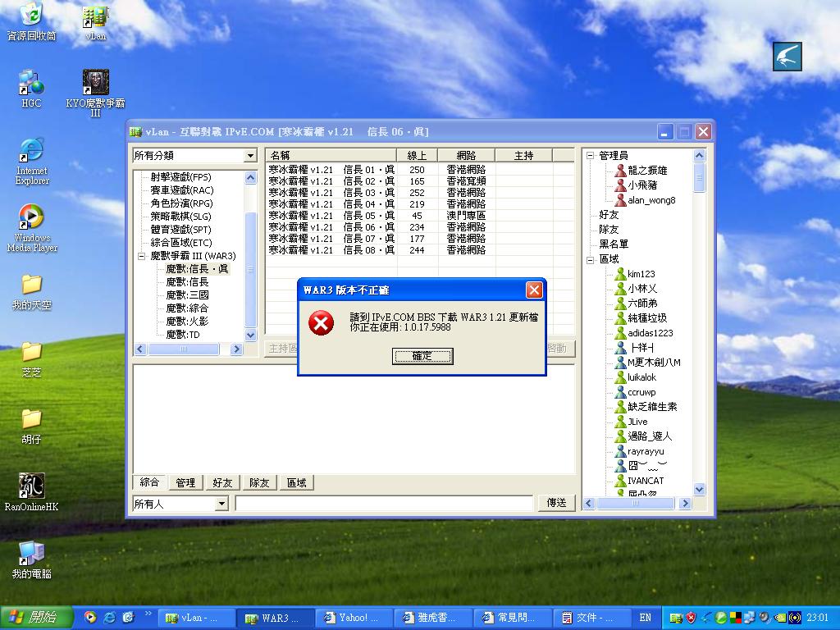Open RanOnlineHK desktop shortcut

point(31,486)
